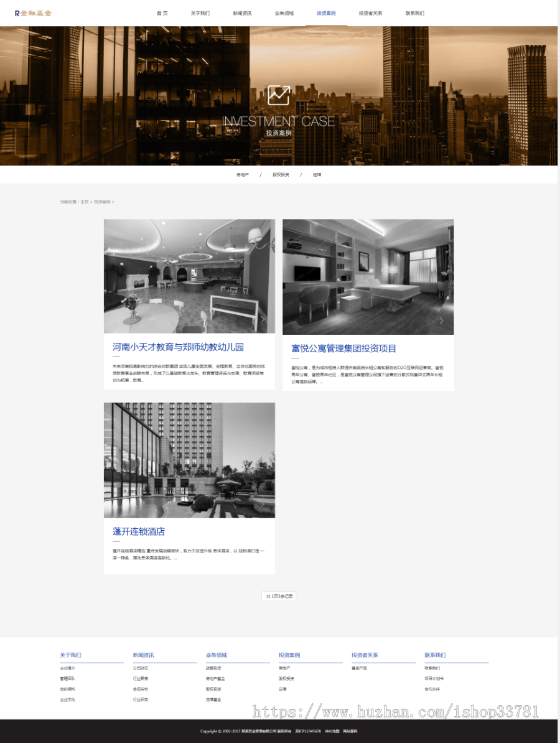Open the apartment bedroom thumbnail
Screen dimensions: 560x743
point(368,277)
